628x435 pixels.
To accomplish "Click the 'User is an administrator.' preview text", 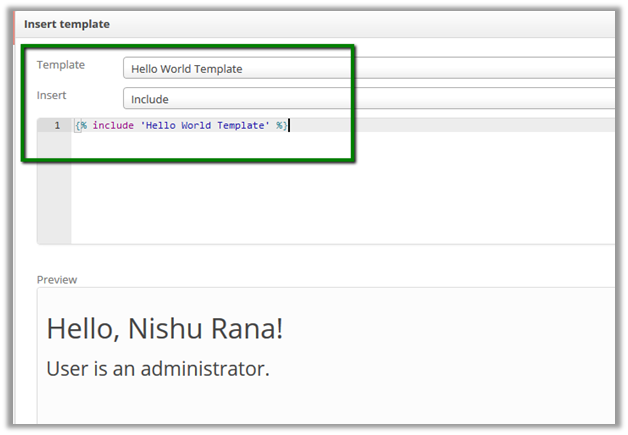I will (158, 368).
